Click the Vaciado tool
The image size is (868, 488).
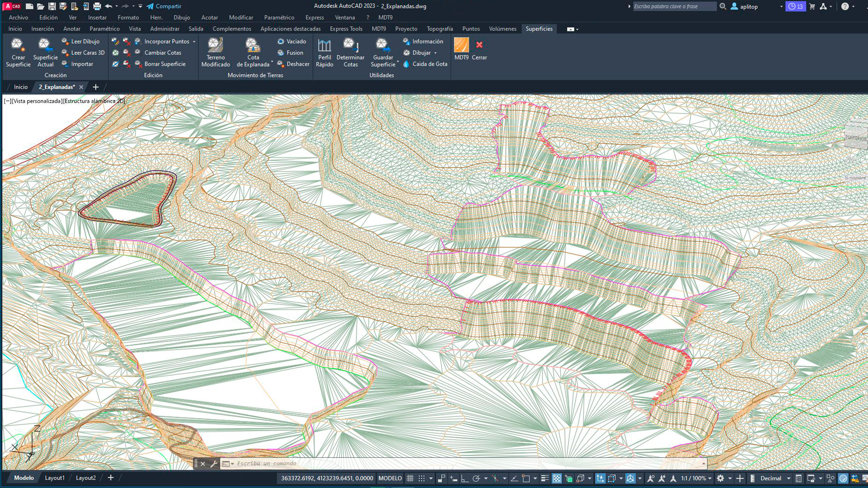coord(292,42)
